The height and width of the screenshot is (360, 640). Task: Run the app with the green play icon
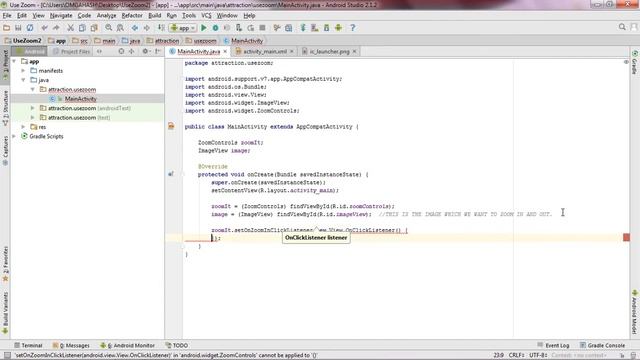[204, 28]
